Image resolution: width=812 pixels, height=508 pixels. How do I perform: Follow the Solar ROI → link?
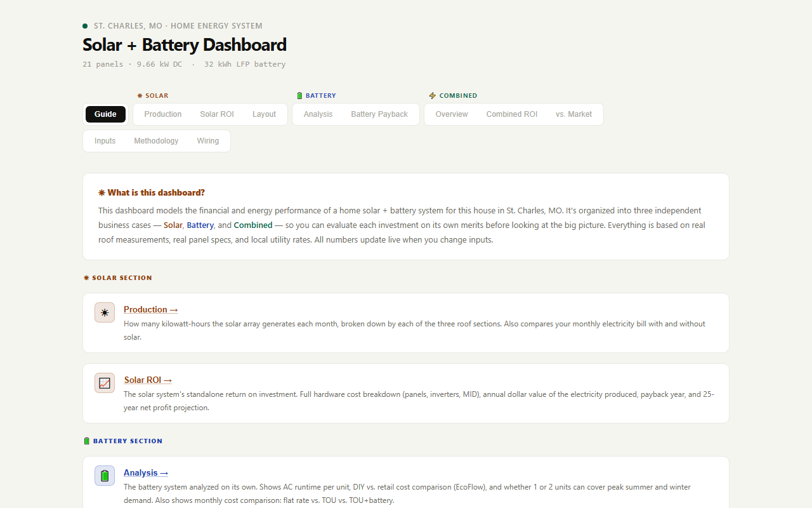[x=148, y=380]
